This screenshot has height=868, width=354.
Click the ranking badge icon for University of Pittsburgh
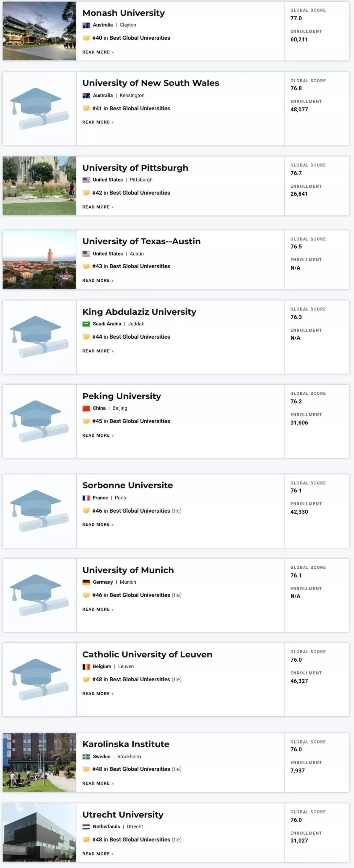click(86, 193)
